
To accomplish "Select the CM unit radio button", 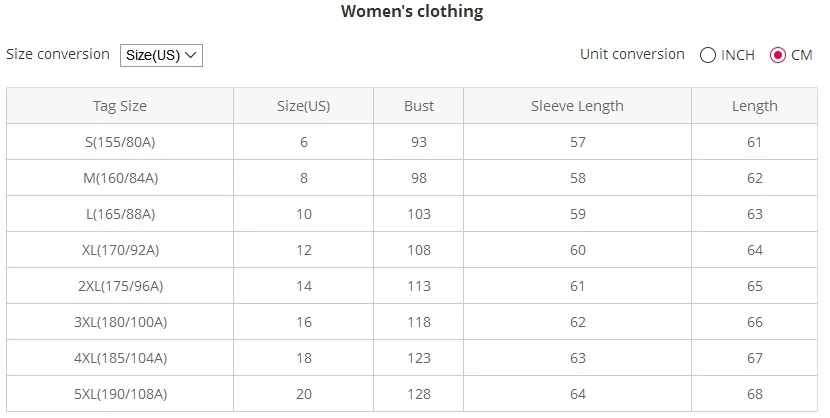I will (778, 55).
